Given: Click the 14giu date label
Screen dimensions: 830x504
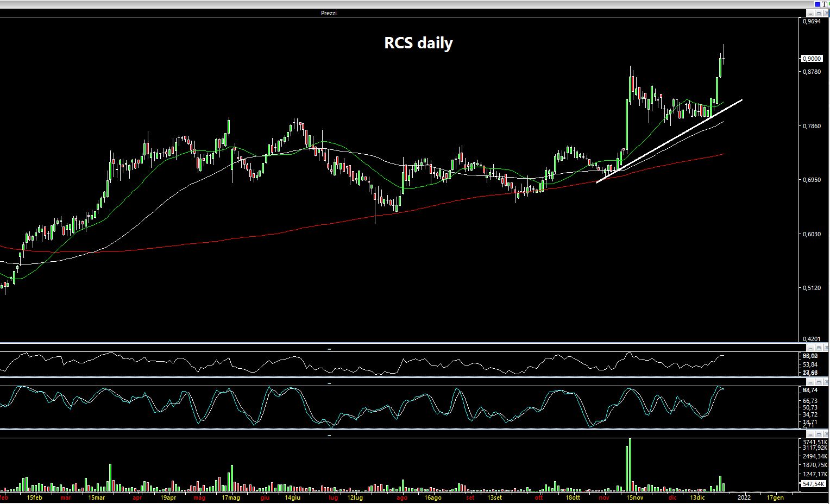Looking at the screenshot, I should point(292,497).
